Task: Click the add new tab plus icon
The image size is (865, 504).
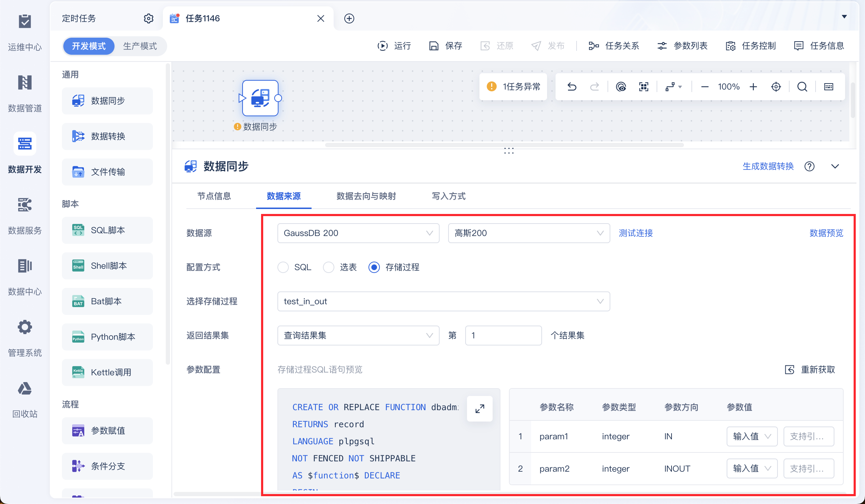Action: (x=349, y=18)
